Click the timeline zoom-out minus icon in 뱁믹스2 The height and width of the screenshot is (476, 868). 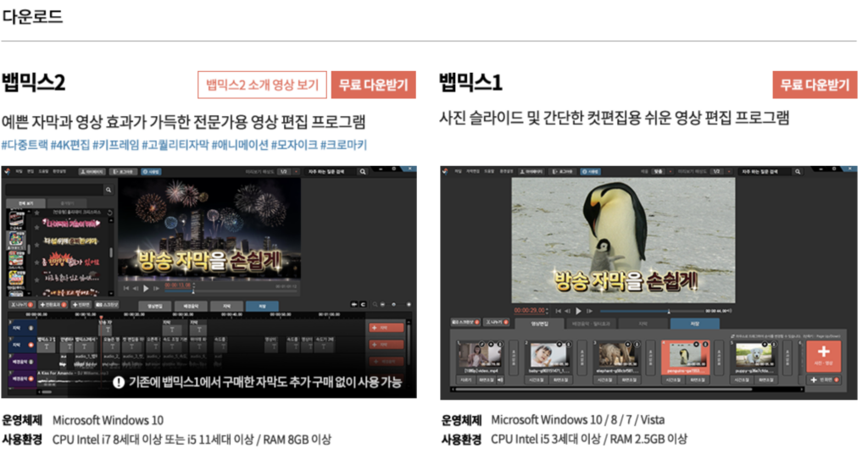tap(382, 305)
